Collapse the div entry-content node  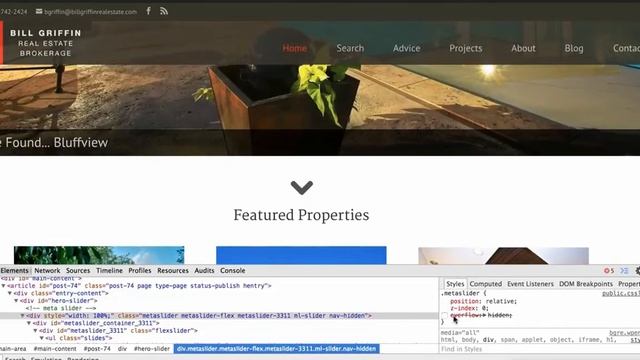tap(10, 293)
